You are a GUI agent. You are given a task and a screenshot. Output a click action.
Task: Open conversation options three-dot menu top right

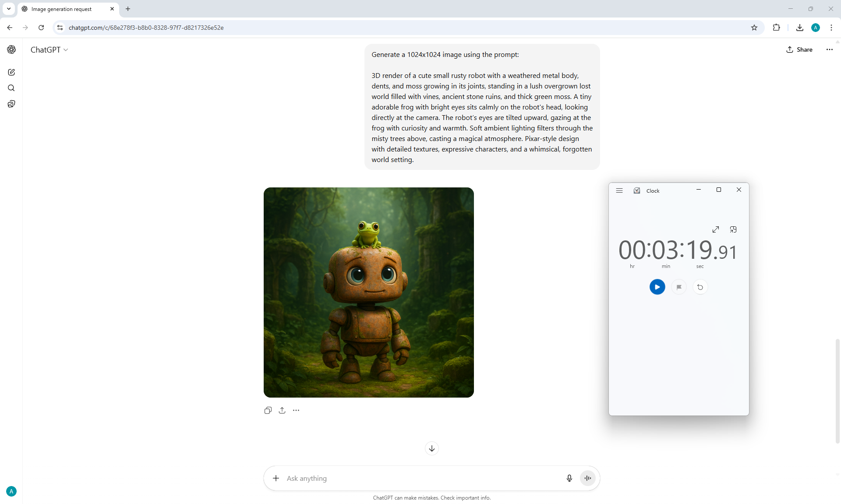pyautogui.click(x=829, y=49)
